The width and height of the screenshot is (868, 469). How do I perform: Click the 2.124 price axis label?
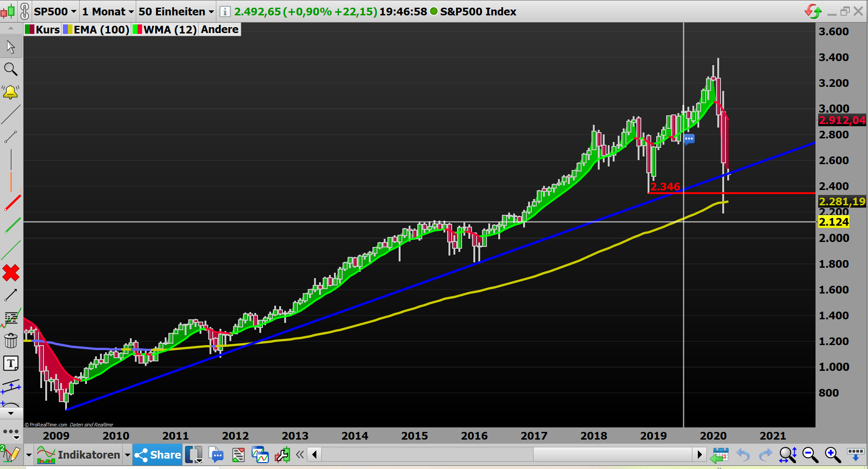(x=834, y=222)
